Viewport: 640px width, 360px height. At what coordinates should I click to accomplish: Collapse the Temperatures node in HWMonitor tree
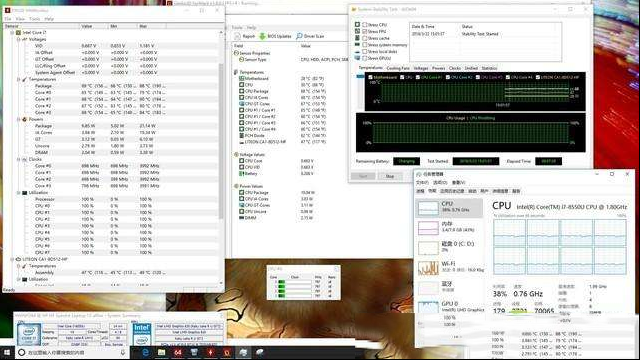[x=18, y=79]
